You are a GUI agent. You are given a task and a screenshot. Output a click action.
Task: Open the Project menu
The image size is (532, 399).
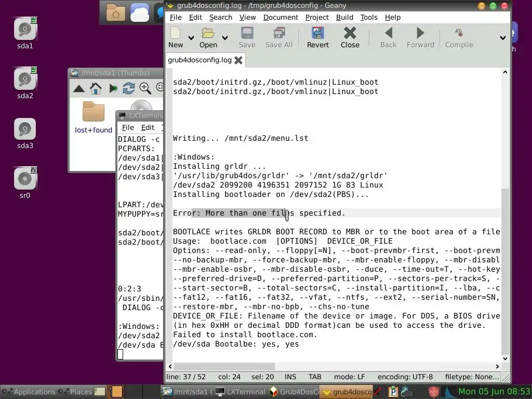pyautogui.click(x=317, y=17)
